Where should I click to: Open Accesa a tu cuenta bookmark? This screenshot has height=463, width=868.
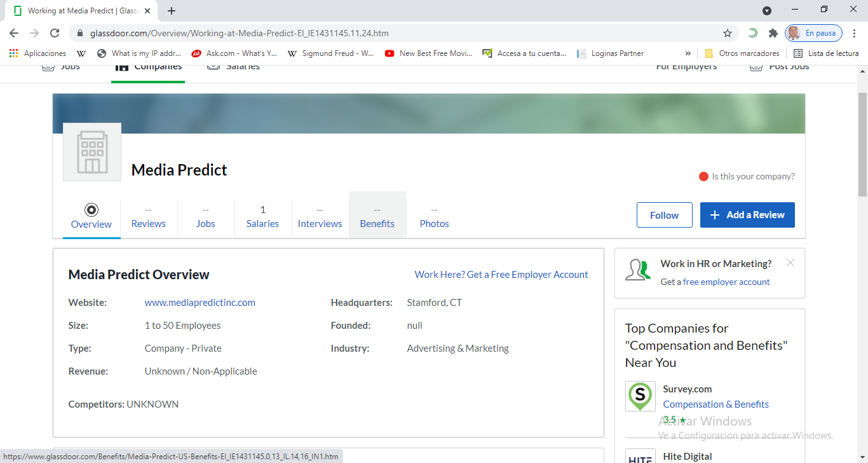(x=525, y=53)
